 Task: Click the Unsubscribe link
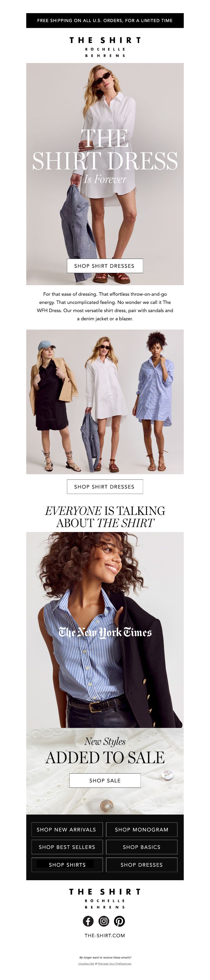(86, 964)
